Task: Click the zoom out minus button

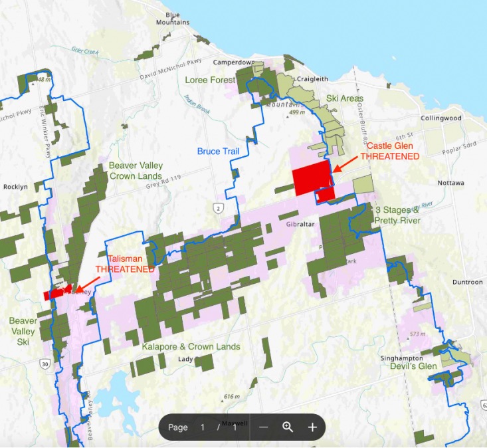Action: pyautogui.click(x=263, y=427)
